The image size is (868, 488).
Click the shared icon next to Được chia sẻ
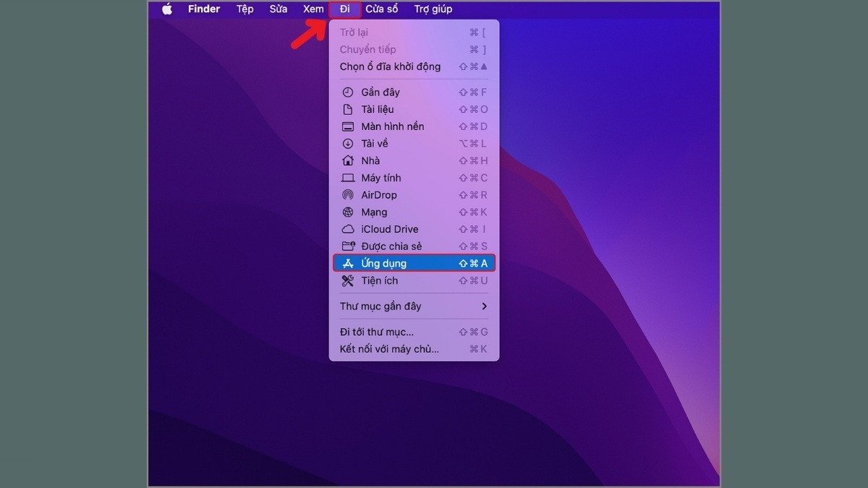347,246
